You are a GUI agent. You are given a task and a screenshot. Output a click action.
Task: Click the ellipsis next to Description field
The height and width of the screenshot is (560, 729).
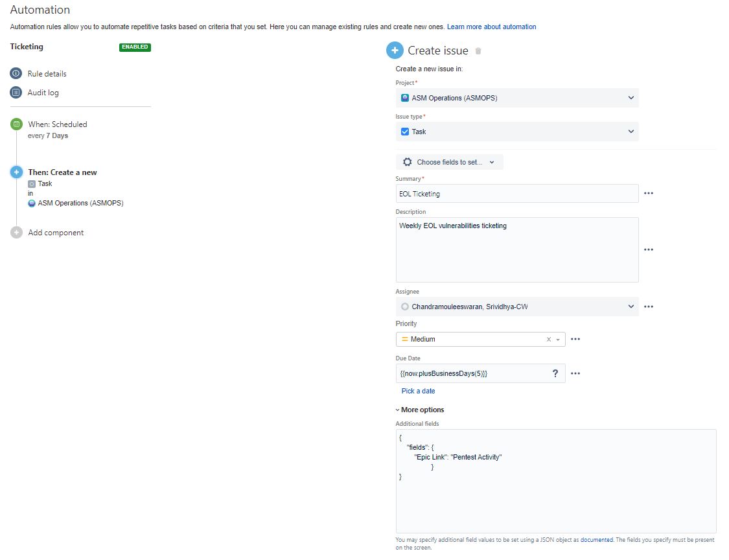tap(649, 250)
